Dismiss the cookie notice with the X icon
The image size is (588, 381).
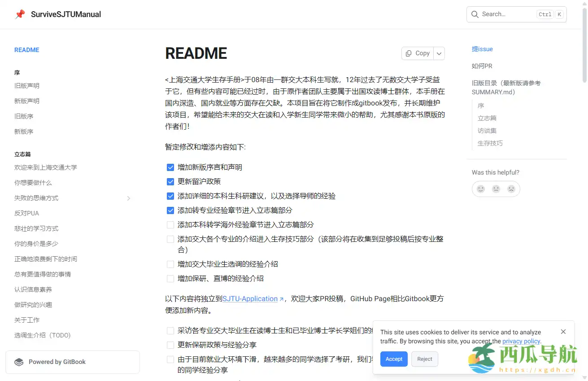[563, 332]
